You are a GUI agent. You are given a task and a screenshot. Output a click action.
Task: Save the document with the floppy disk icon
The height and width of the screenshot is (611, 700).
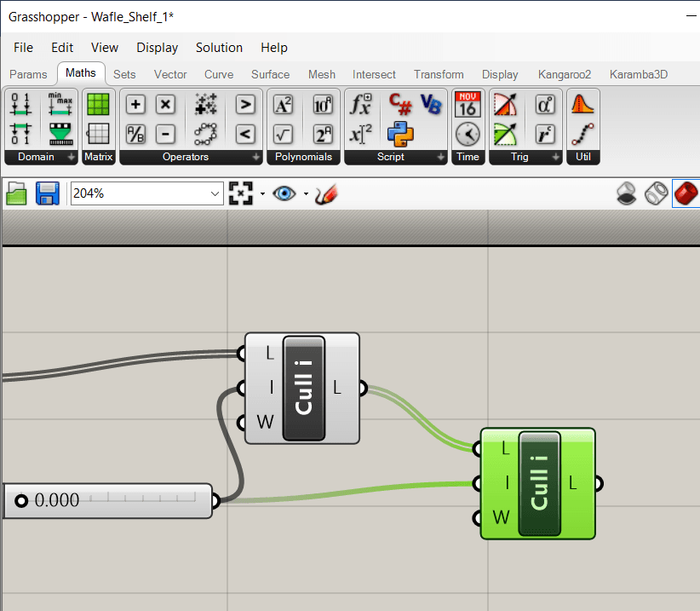click(46, 193)
